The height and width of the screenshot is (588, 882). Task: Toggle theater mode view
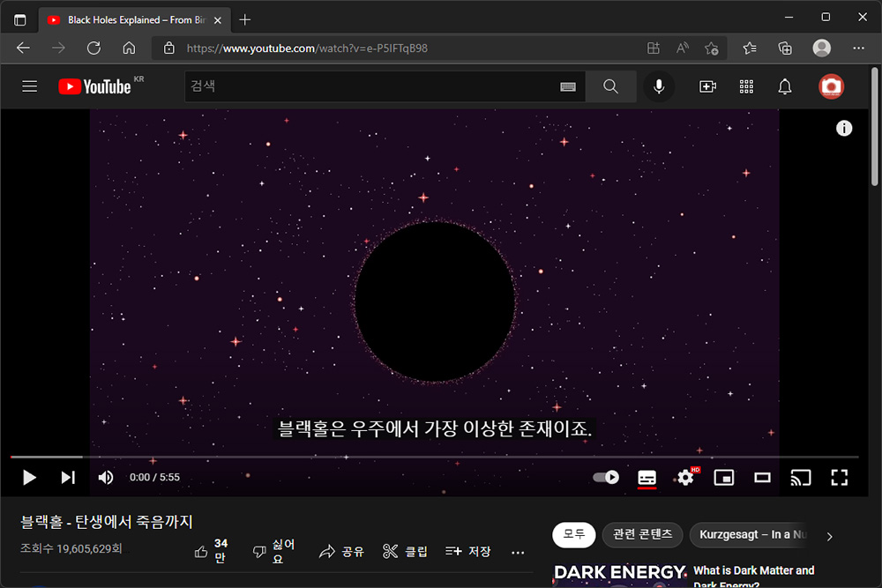click(762, 478)
